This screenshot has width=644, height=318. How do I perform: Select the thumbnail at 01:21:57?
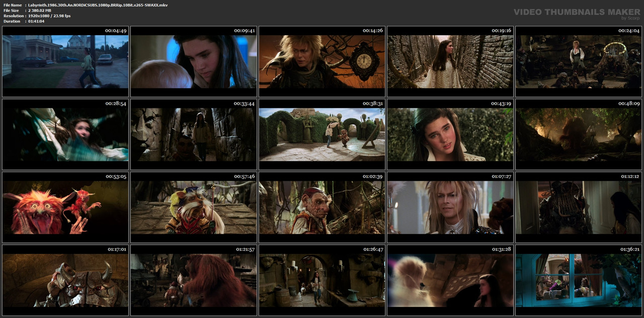point(194,280)
